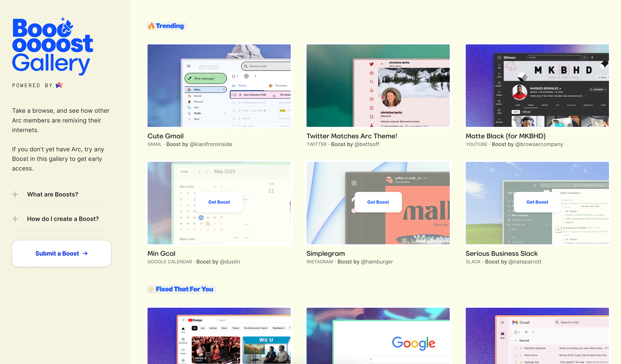Visit @bettsoff author profile

[367, 144]
